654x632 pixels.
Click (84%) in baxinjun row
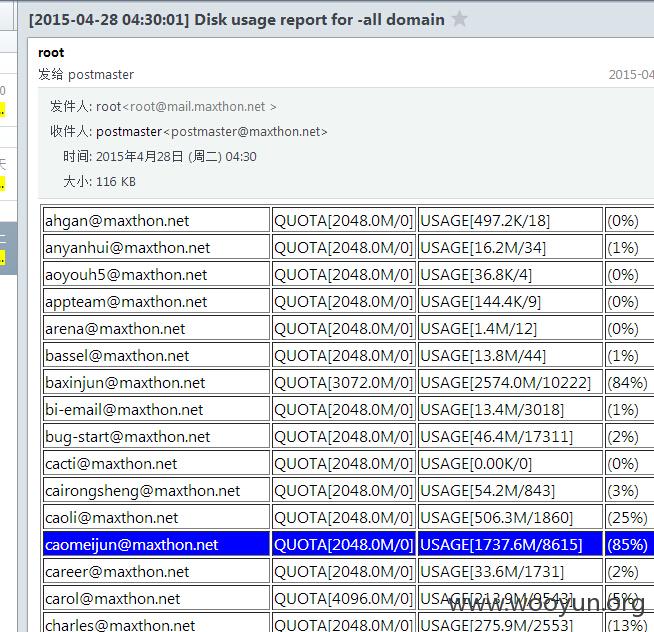pyautogui.click(x=629, y=383)
